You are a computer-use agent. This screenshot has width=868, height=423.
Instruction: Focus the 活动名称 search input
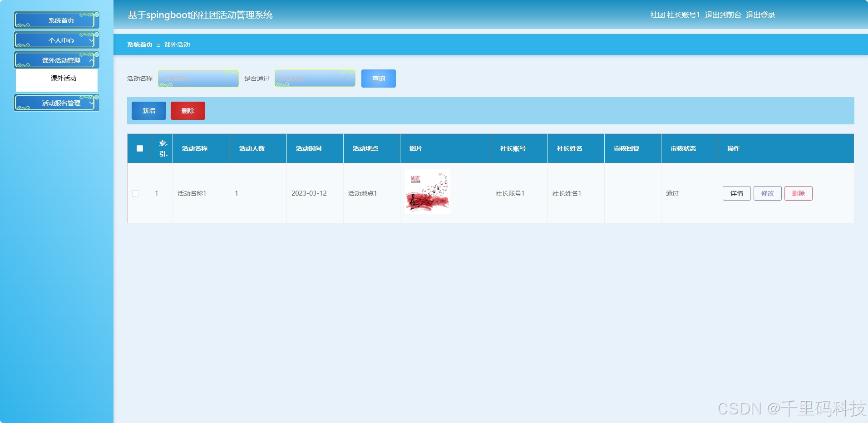point(198,79)
